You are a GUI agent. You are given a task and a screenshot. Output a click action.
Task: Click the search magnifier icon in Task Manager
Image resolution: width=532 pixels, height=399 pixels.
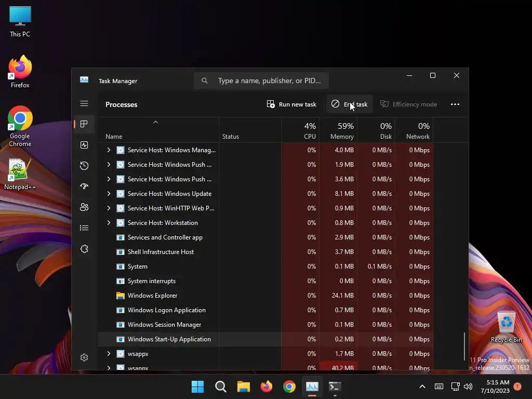coord(204,81)
